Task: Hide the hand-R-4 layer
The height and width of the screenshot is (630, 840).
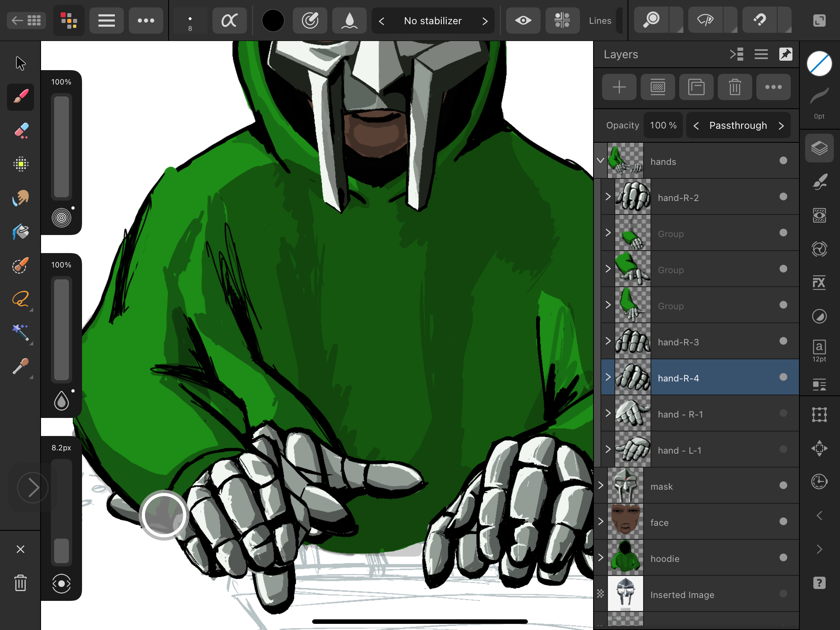Action: [783, 377]
